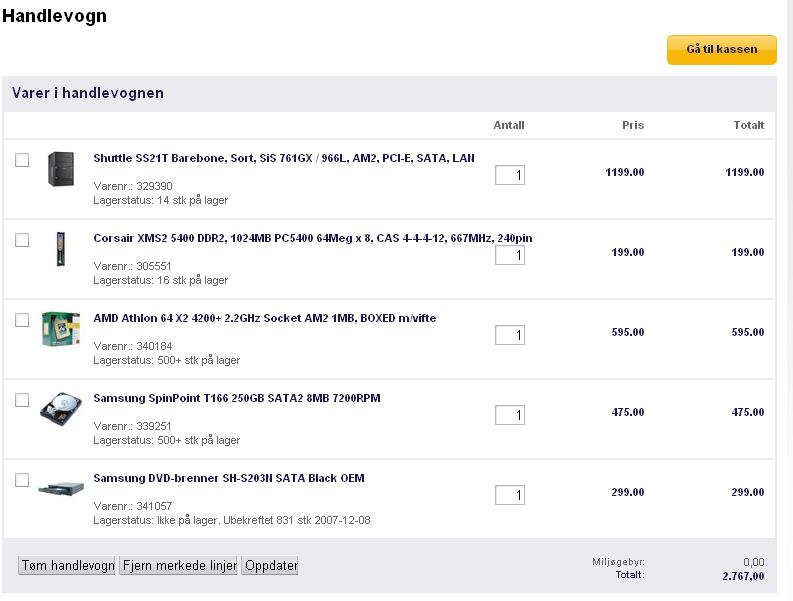Click quantity field for Shuttle barebone

point(510,175)
